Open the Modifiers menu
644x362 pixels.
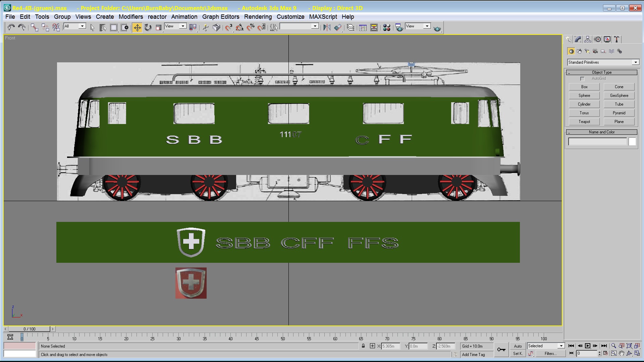[130, 17]
